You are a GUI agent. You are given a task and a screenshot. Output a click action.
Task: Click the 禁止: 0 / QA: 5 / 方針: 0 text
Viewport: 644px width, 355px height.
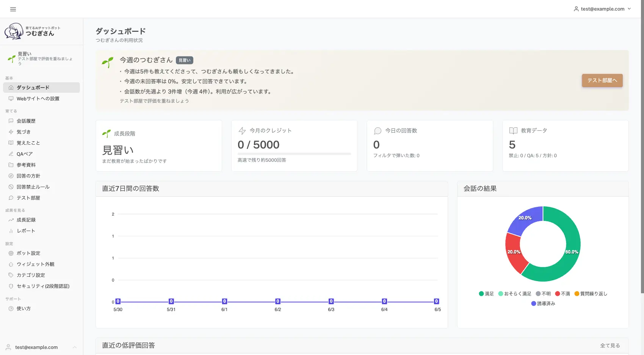pos(533,156)
